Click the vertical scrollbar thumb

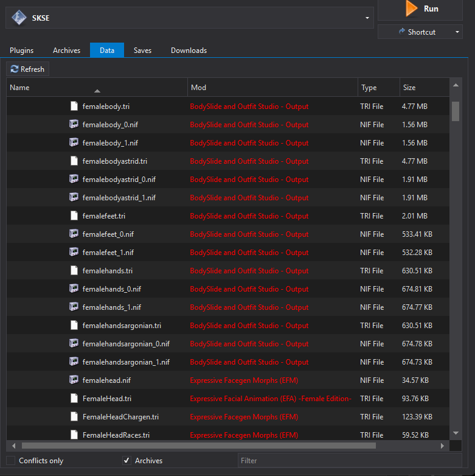tap(456, 111)
